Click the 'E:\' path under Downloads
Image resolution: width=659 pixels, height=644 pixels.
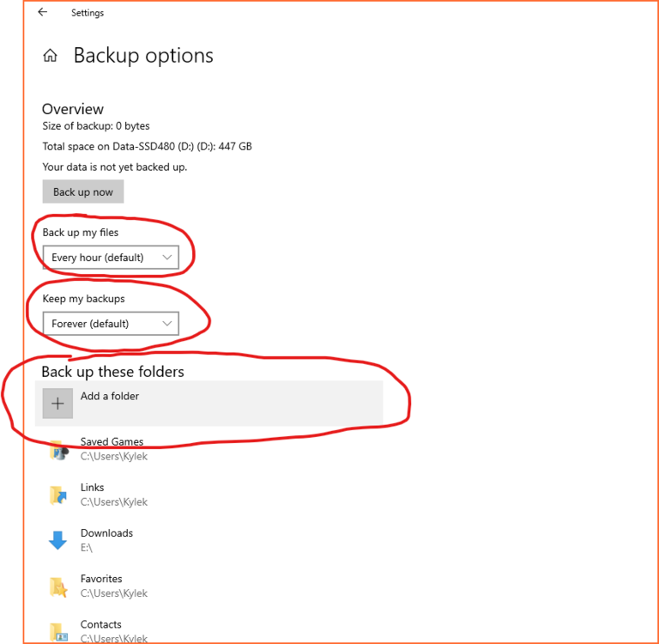86,548
